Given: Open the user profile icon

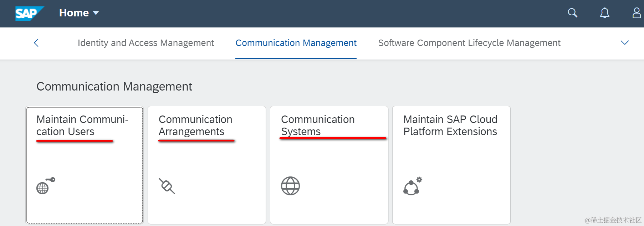Looking at the screenshot, I should pyautogui.click(x=636, y=13).
